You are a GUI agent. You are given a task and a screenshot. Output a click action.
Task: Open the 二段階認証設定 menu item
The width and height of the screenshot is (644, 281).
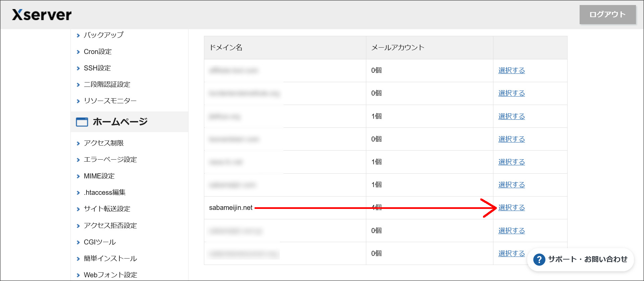pos(107,85)
